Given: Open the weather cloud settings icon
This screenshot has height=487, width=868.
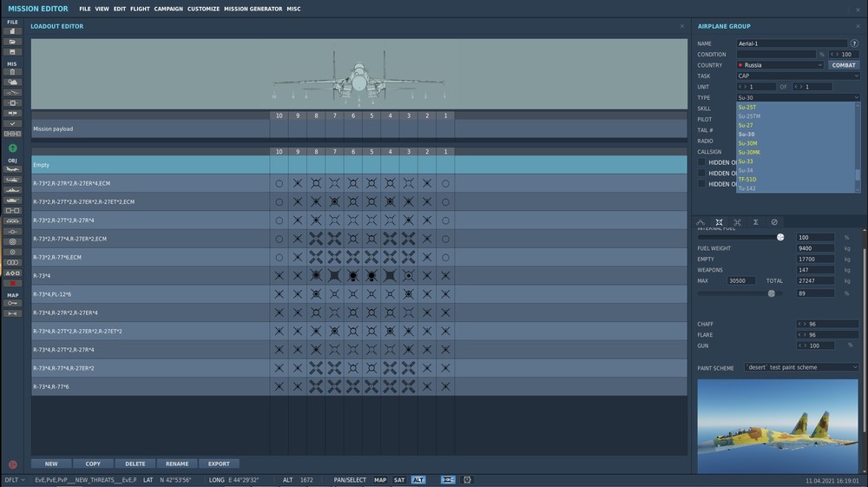Looking at the screenshot, I should [x=12, y=82].
